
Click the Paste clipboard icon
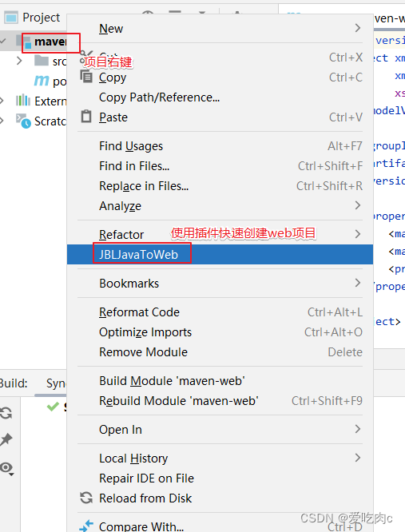(86, 117)
